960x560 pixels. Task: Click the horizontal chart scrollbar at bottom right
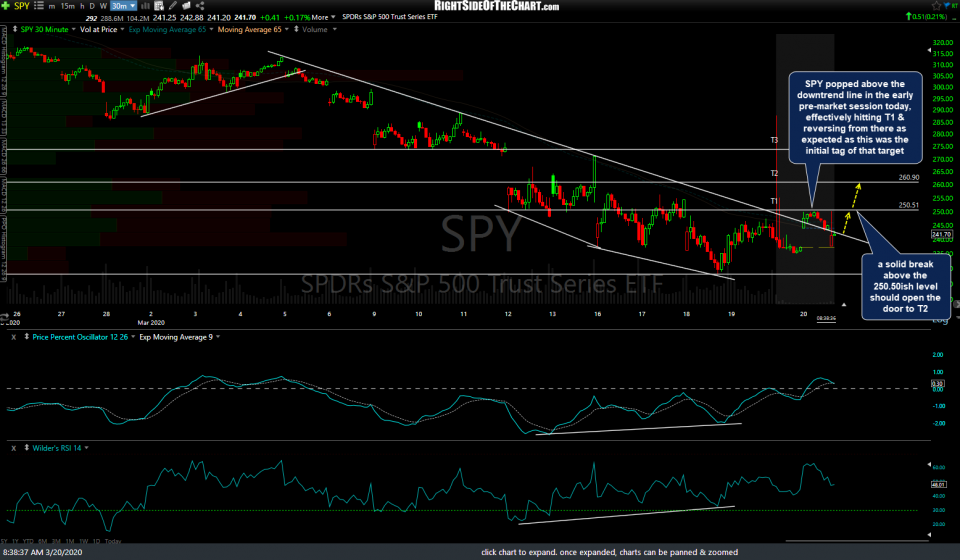tap(857, 541)
